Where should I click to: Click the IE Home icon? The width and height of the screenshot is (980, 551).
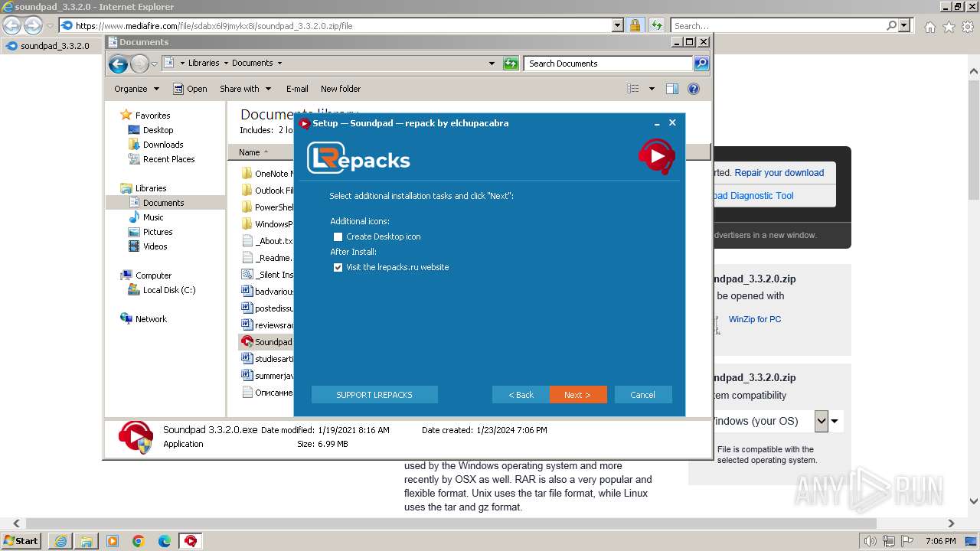929,27
